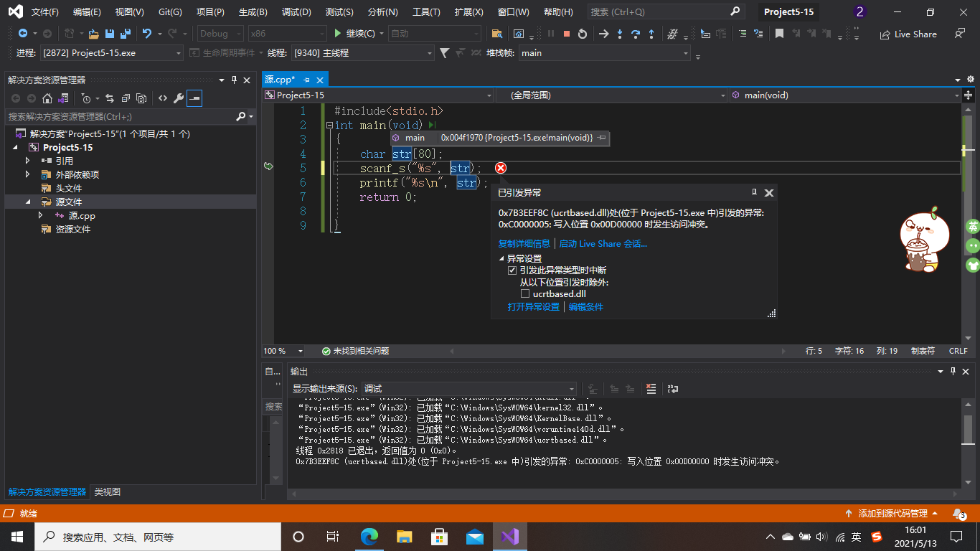This screenshot has height=551, width=980.
Task: Click the red error icon on line 5
Action: 501,168
